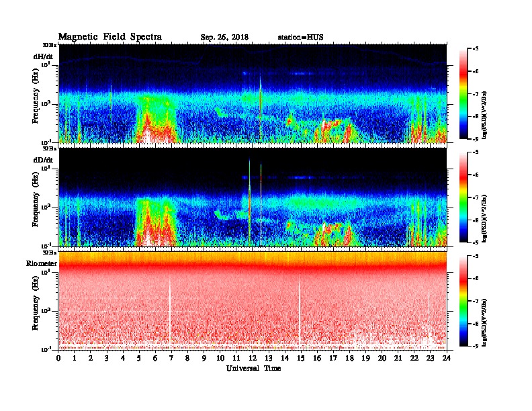Click the vertical spike near 12.5 UT in dH/dt panel

(x=260, y=109)
